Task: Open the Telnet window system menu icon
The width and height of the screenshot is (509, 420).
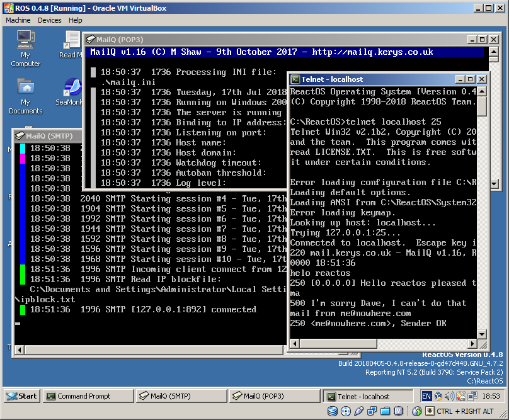Action: (x=295, y=79)
